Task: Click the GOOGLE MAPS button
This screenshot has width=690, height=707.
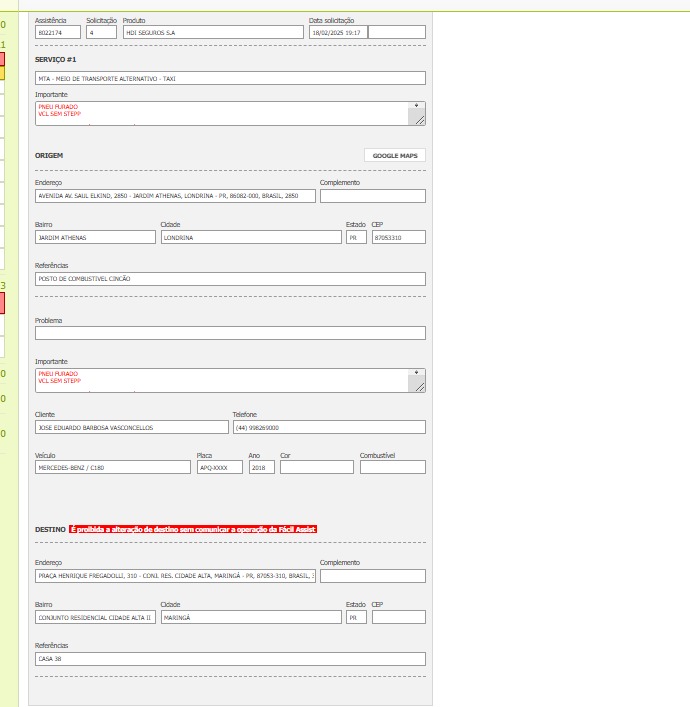Action: (x=394, y=156)
